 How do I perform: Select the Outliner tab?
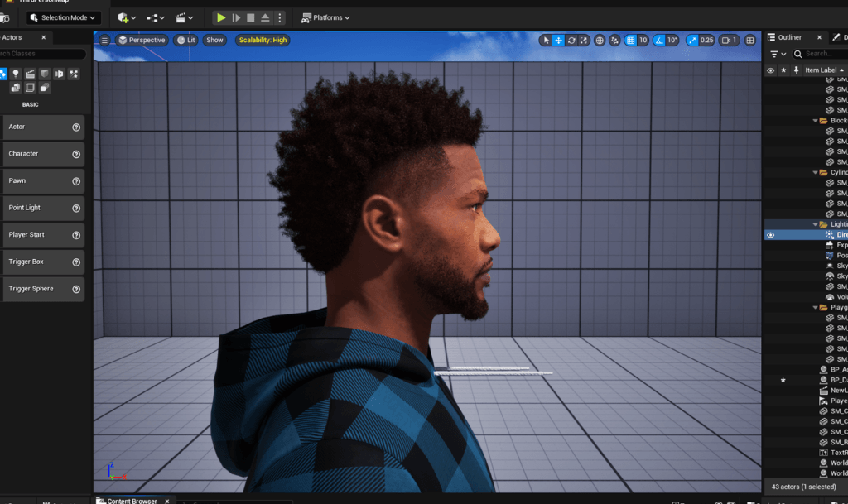tap(788, 36)
